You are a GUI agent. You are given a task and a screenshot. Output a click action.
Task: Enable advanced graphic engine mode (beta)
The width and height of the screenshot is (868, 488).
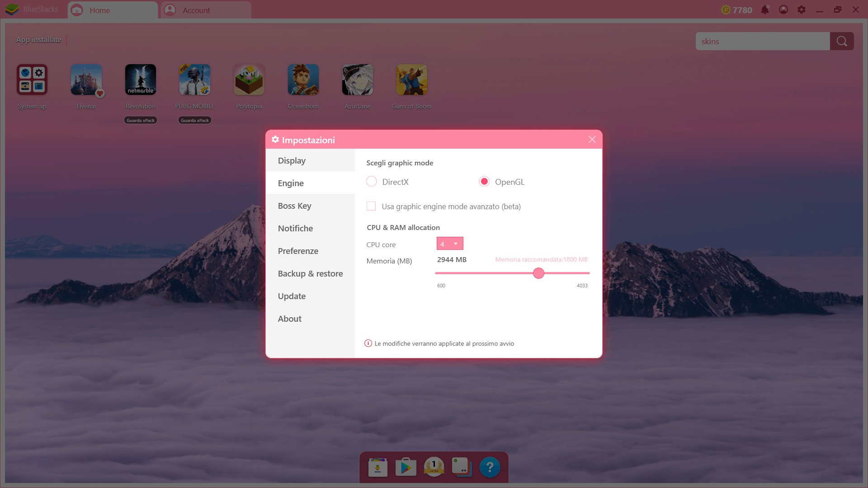pyautogui.click(x=371, y=206)
